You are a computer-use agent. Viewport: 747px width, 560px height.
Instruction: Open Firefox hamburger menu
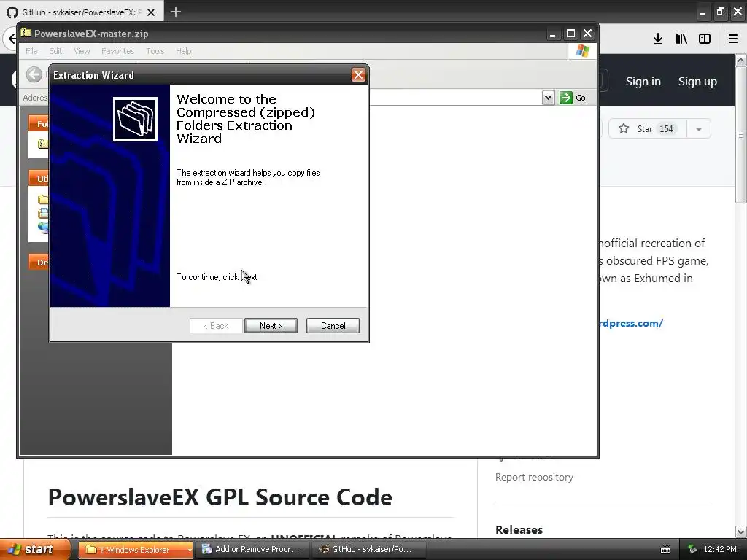733,39
